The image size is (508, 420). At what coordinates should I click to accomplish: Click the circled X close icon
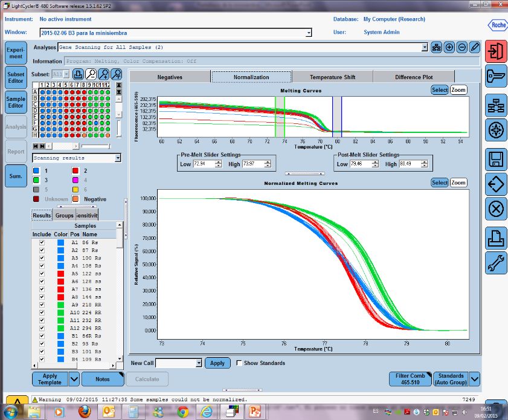coord(496,209)
